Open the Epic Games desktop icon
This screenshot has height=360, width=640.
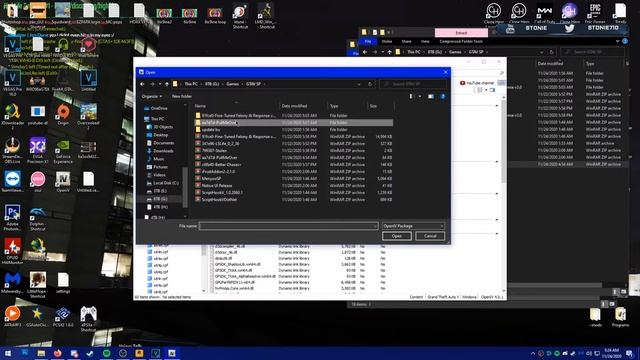tap(595, 13)
